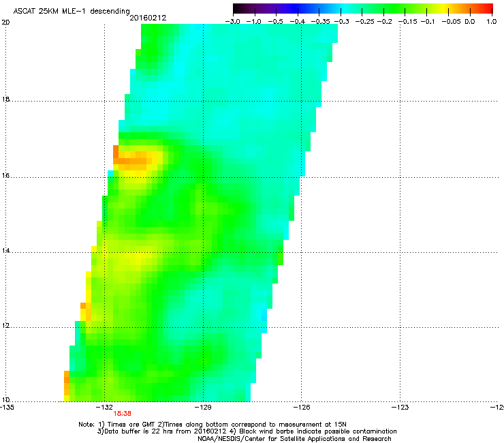
Task: Click the black end of the color bar
Action: (238, 9)
